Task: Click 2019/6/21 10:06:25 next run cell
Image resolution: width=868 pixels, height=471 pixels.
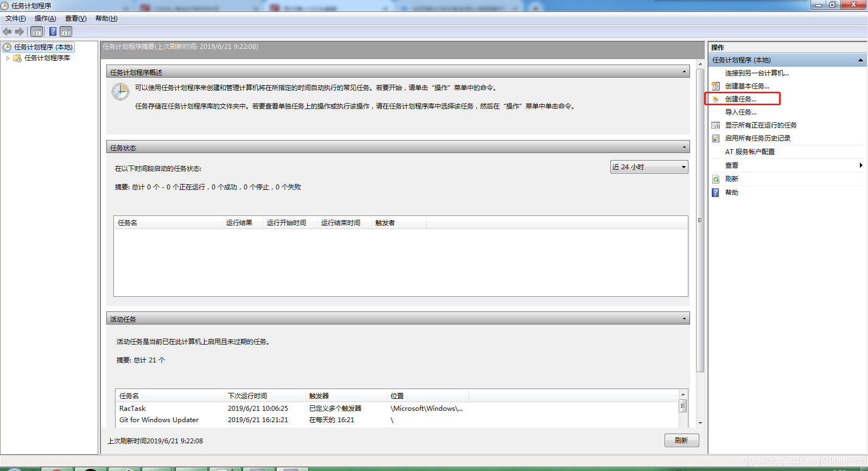Action: pos(258,409)
